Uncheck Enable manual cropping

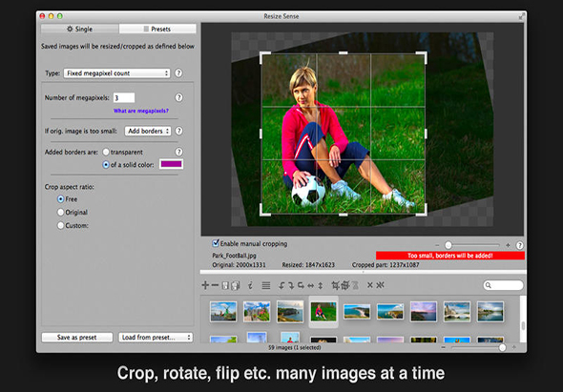216,243
